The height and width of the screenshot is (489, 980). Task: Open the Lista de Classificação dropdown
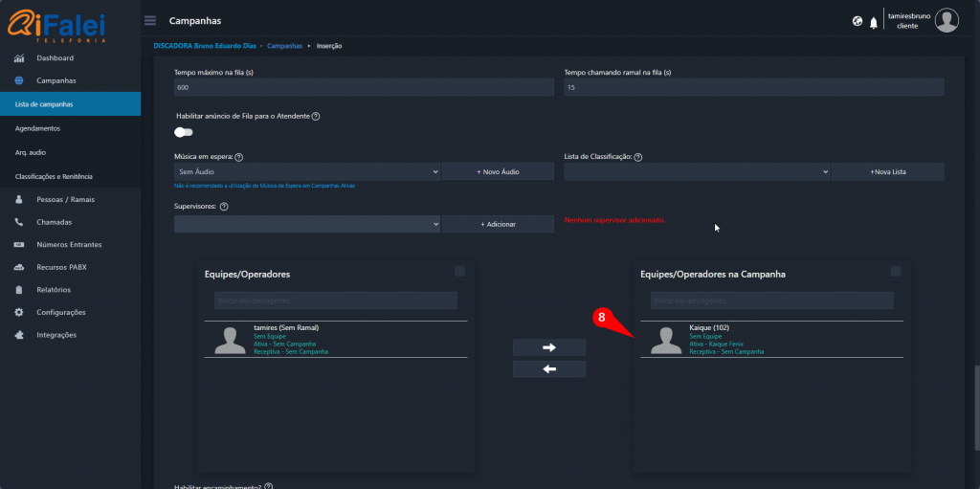click(697, 171)
